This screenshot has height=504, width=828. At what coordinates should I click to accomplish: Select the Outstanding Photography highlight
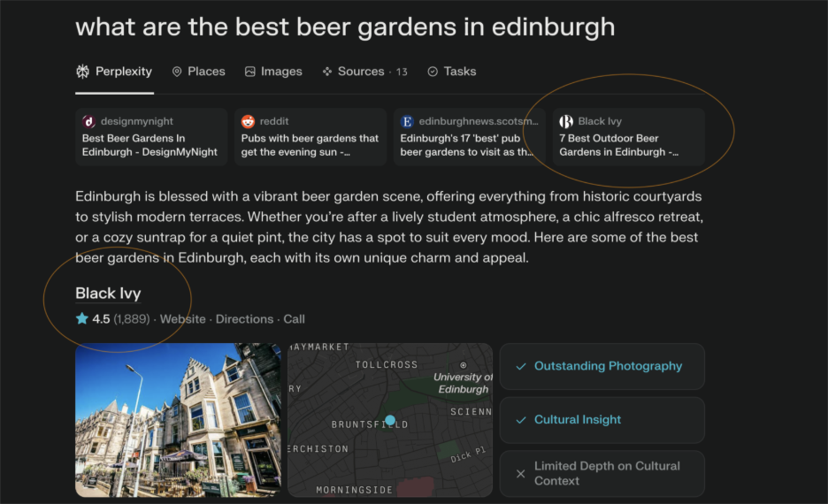(602, 366)
